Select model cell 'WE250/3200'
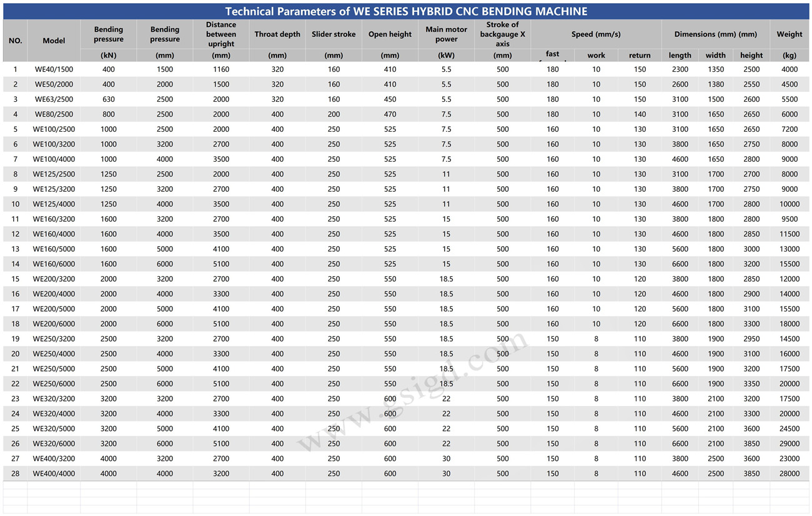This screenshot has height=516, width=812. pyautogui.click(x=54, y=339)
